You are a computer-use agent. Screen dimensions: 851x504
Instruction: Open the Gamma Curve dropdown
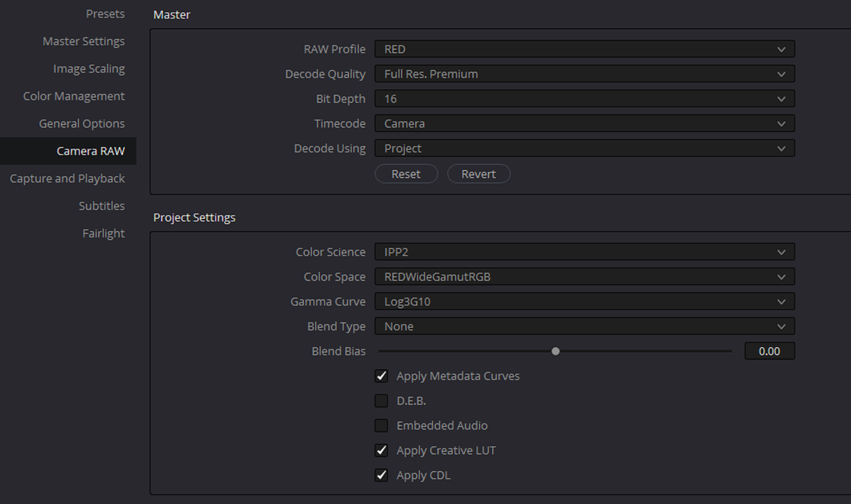pos(584,302)
